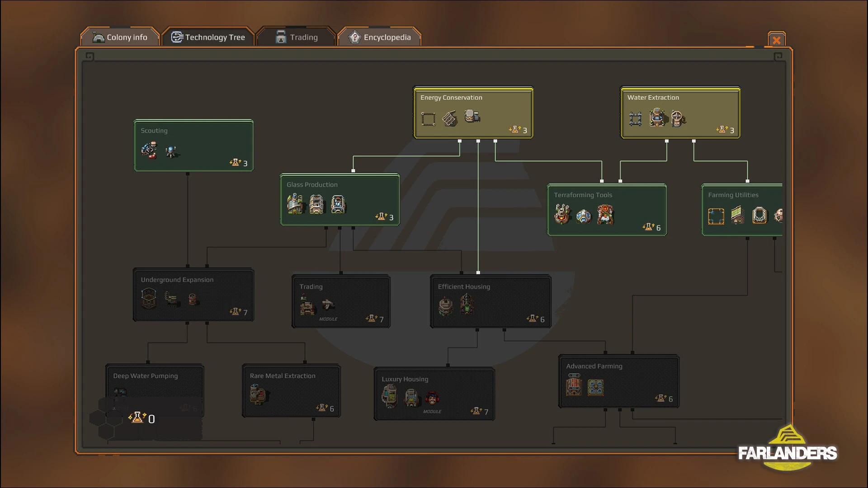Click the Trading technology node
Viewport: 868px width, 488px height.
tap(341, 301)
